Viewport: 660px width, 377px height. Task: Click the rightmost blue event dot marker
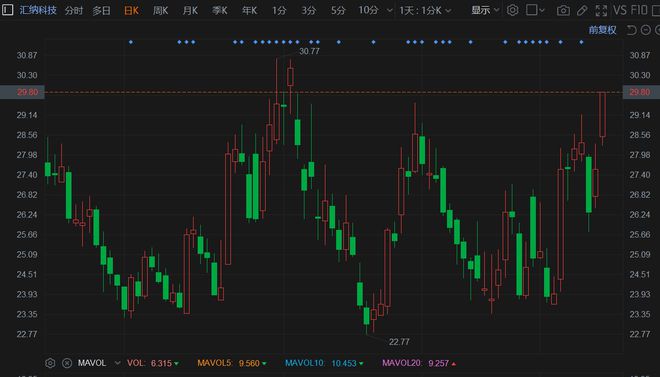click(x=581, y=42)
